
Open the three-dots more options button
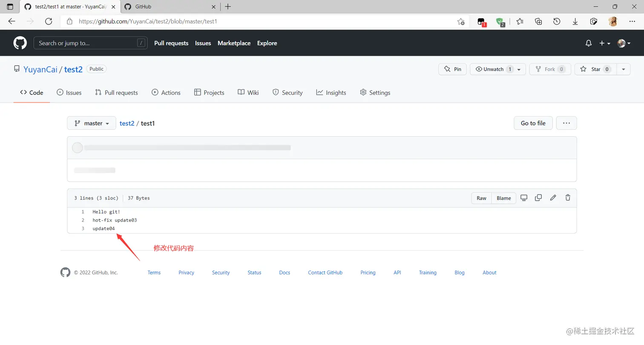pos(566,123)
